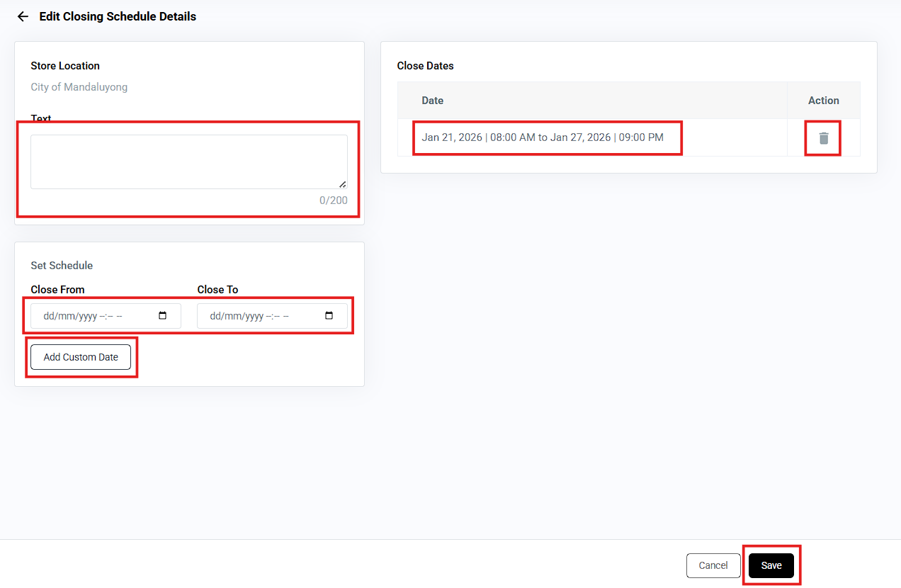Focus the Text textarea

(189, 162)
